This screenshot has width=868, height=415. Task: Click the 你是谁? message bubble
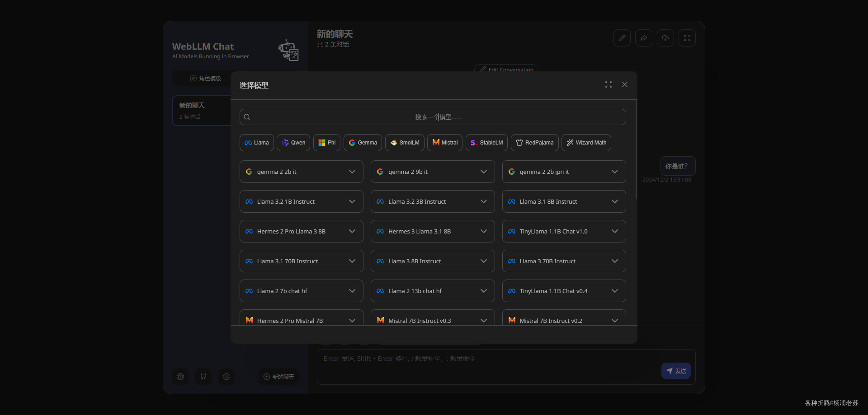[678, 166]
